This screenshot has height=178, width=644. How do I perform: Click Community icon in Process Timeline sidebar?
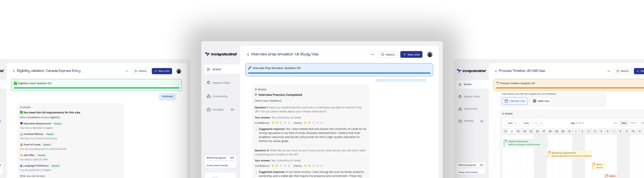[460, 109]
